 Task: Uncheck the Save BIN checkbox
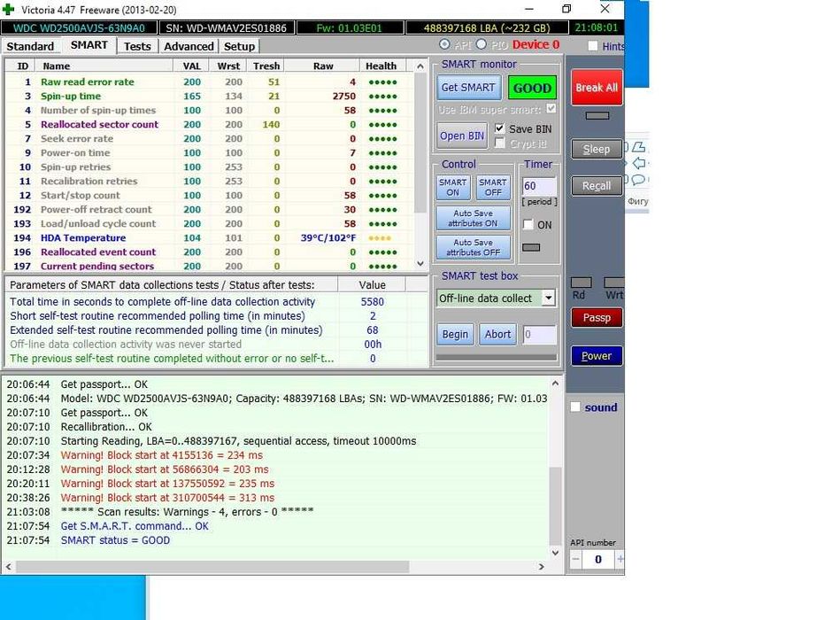point(499,128)
